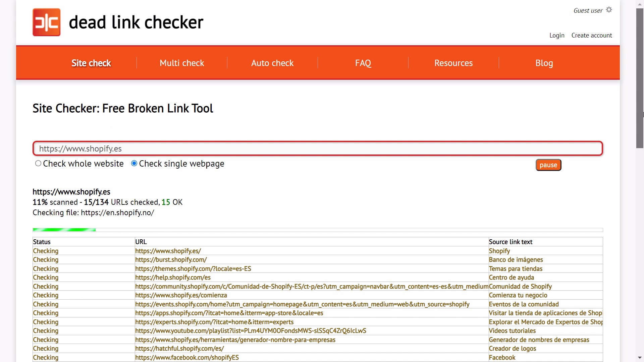Image resolution: width=644 pixels, height=362 pixels.
Task: Click the URL input field
Action: (x=318, y=148)
